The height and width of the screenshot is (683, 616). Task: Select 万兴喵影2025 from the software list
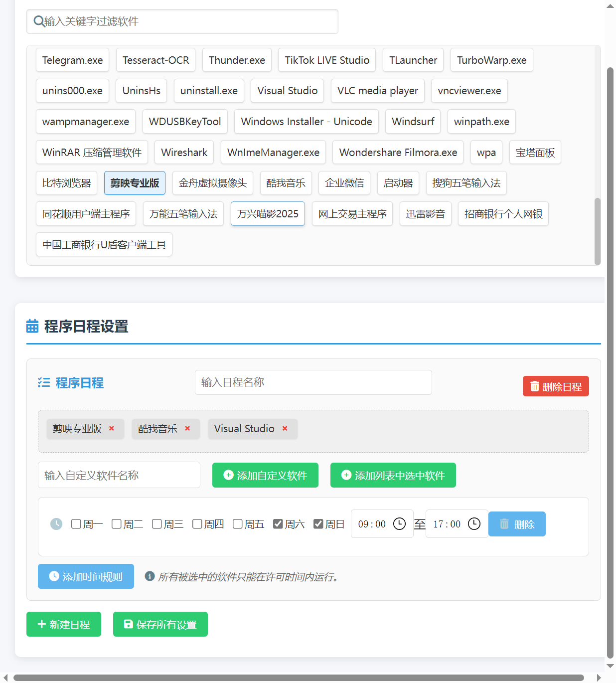268,213
